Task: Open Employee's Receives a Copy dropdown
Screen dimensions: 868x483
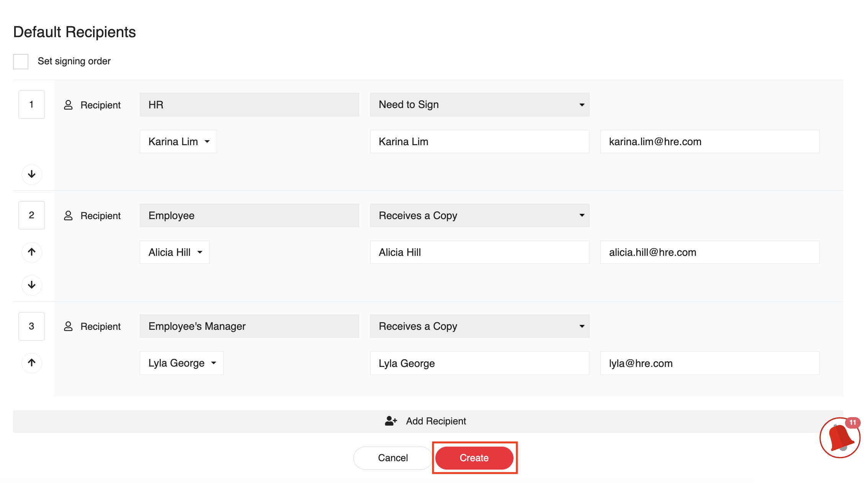Action: [479, 216]
